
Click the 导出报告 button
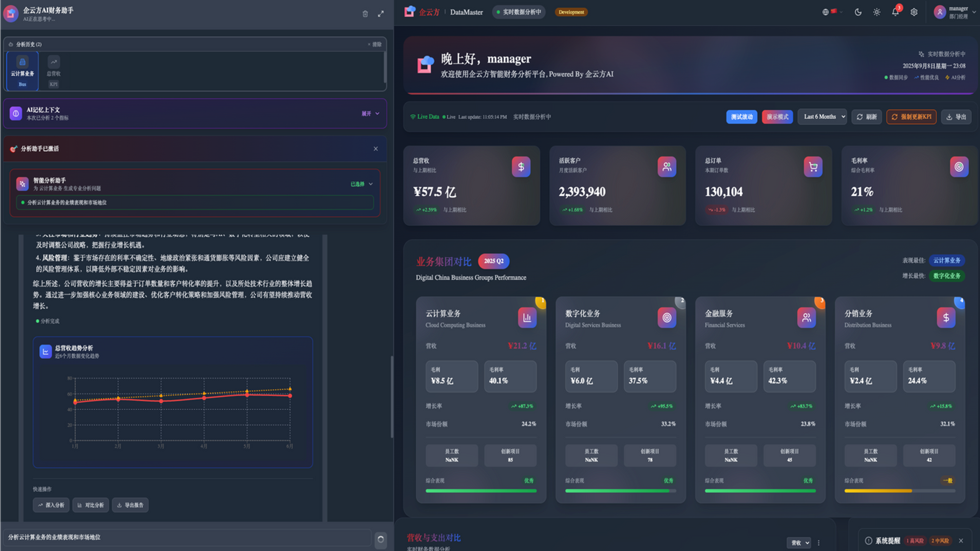pos(130,505)
